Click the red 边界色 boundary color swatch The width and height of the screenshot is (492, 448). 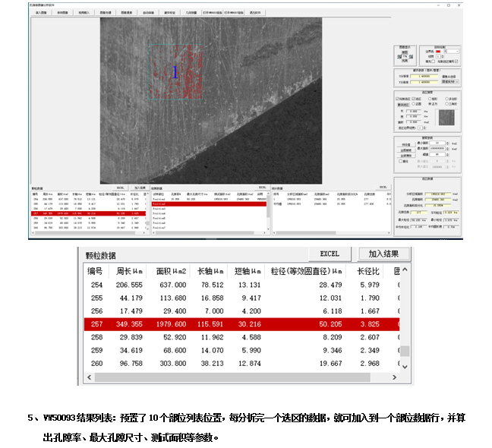(x=437, y=51)
